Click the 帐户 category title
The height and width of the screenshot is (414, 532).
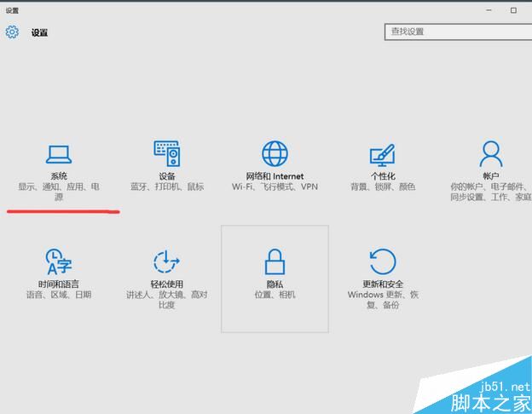[x=490, y=176]
